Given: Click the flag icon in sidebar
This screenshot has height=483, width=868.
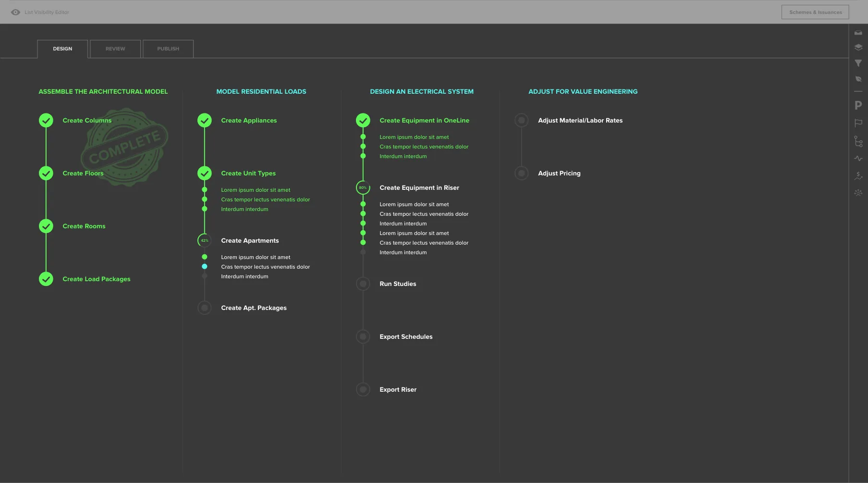Looking at the screenshot, I should click(x=858, y=123).
